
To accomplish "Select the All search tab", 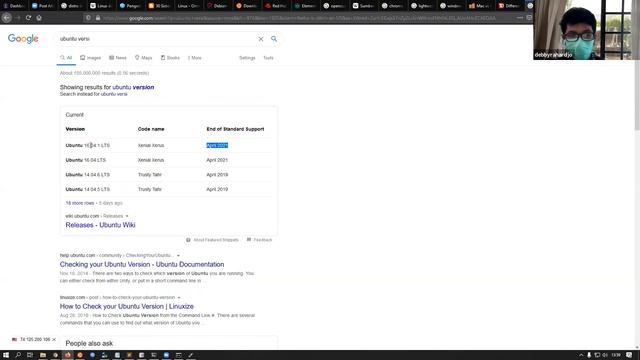I will pyautogui.click(x=66, y=58).
